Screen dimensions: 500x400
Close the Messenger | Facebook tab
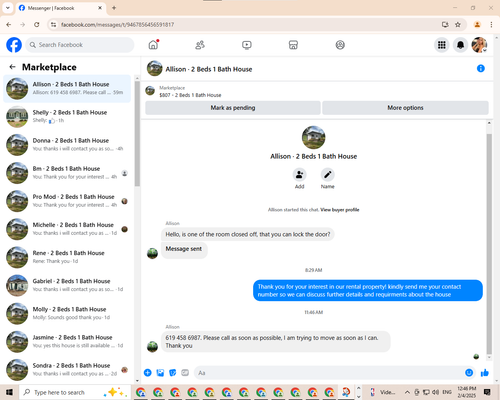click(x=100, y=8)
